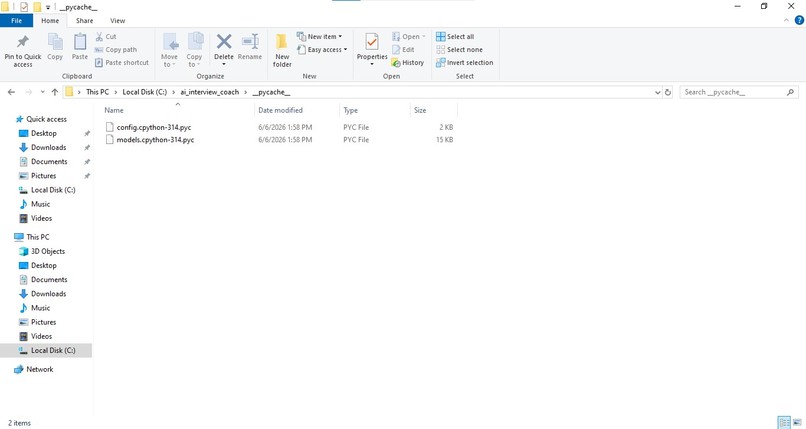Open the Copy to menu
Image resolution: width=806 pixels, height=429 pixels.
[194, 50]
